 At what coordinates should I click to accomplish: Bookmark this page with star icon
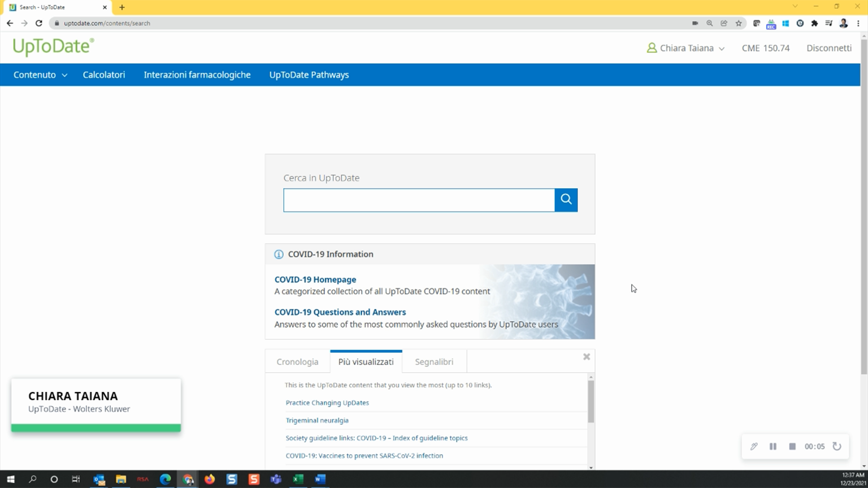[739, 23]
